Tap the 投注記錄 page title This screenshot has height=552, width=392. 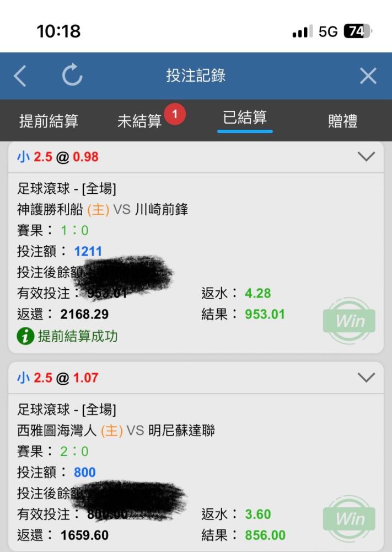pos(196,75)
